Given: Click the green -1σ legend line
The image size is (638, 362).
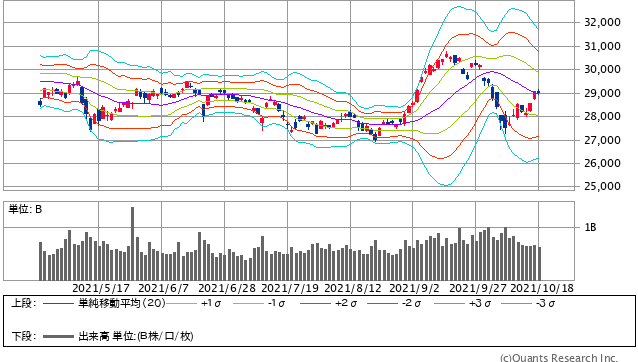Looking at the screenshot, I should pyautogui.click(x=249, y=303).
